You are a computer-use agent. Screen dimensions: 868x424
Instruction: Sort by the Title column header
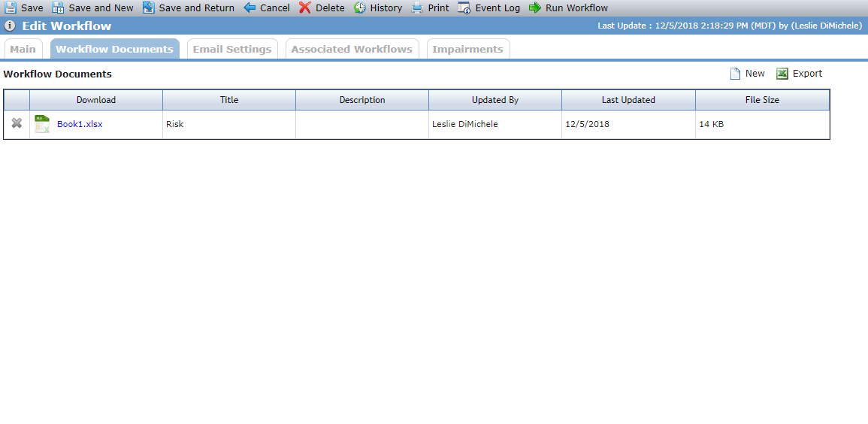[229, 100]
